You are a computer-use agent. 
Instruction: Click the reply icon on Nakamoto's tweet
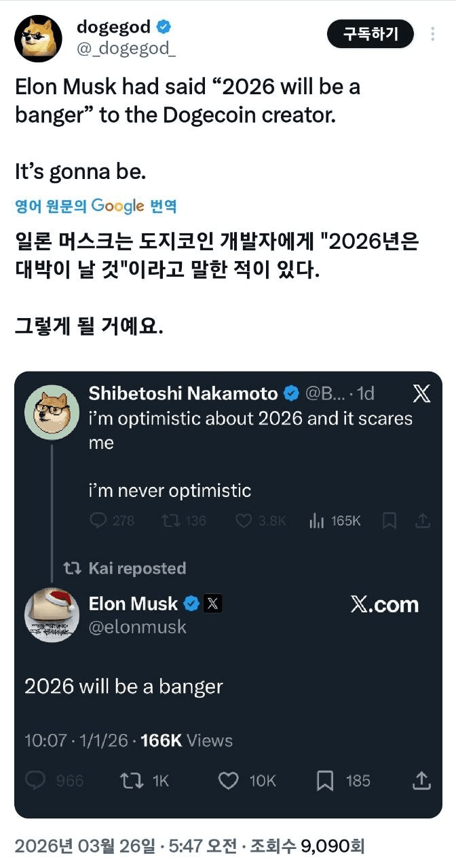point(100,519)
